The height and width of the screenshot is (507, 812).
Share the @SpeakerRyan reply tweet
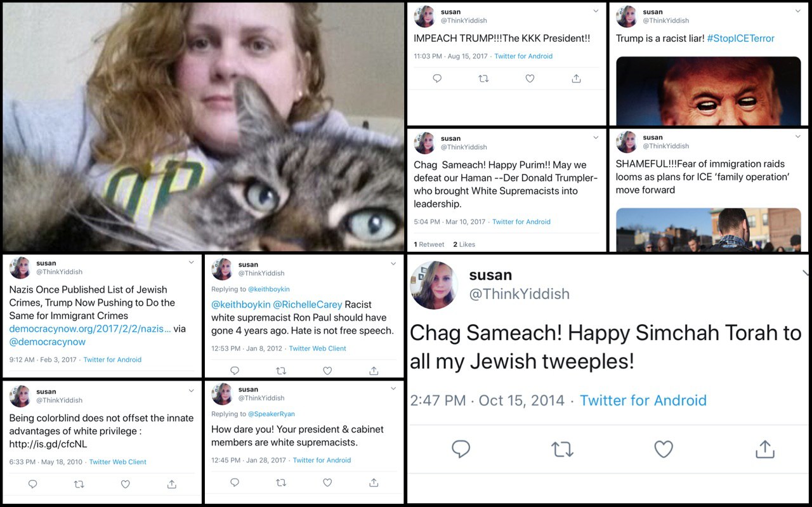tap(374, 482)
